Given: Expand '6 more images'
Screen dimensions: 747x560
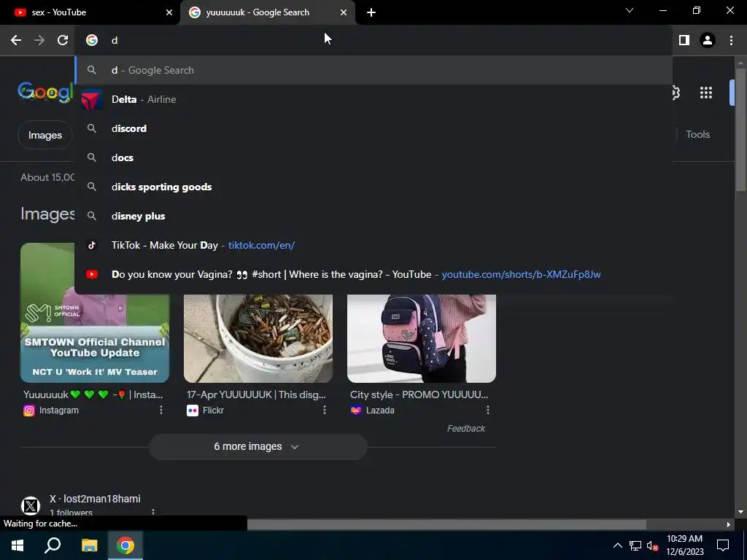Looking at the screenshot, I should coord(258,447).
